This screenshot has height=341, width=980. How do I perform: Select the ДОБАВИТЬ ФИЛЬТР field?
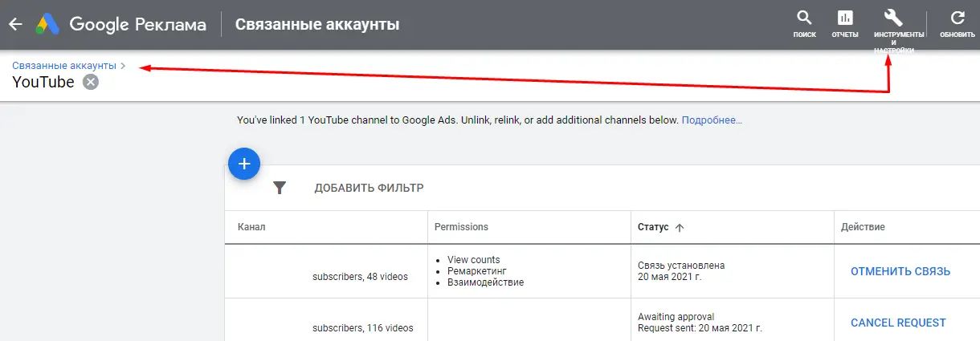point(369,188)
